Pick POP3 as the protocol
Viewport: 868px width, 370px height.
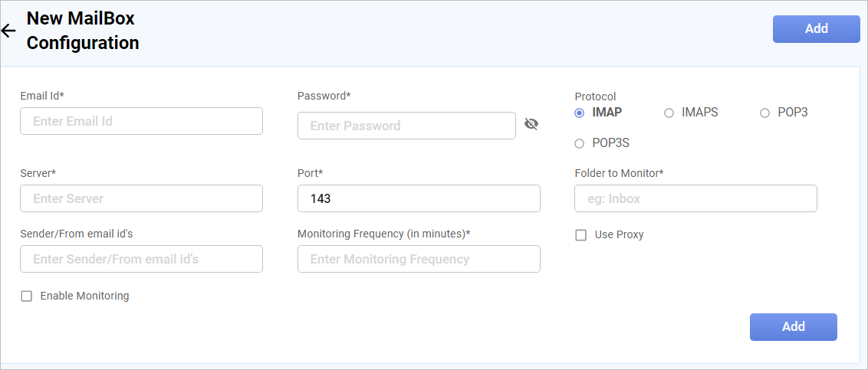point(764,113)
